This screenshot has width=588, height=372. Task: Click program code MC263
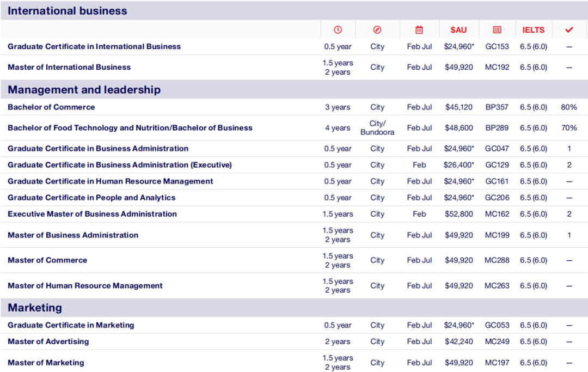click(x=497, y=286)
